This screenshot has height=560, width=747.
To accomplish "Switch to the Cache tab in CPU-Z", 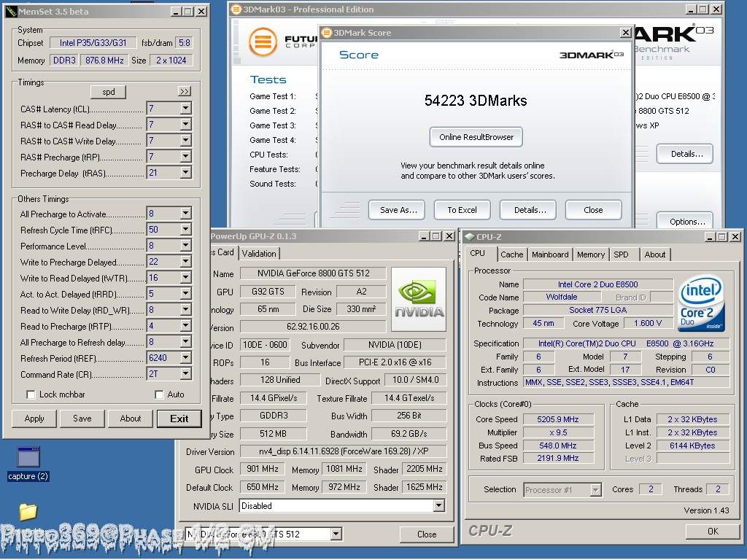I will 511,254.
